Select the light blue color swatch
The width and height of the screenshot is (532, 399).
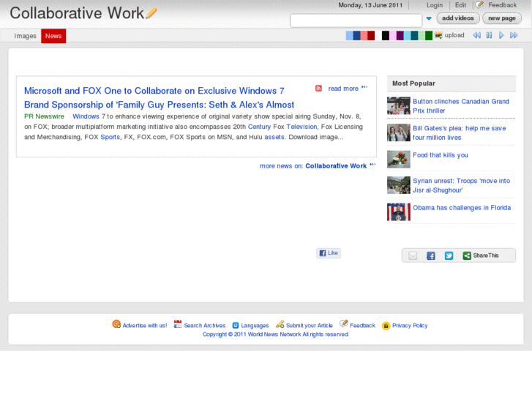349,35
